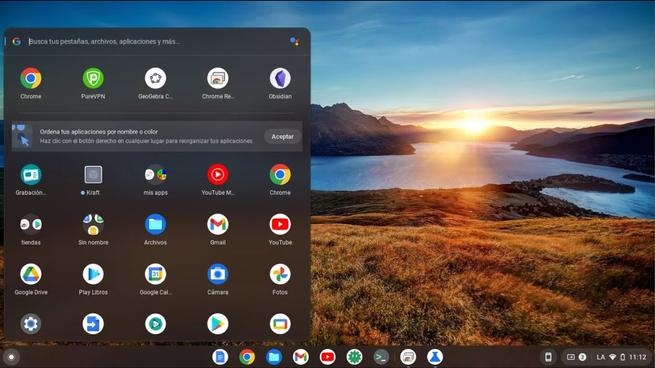The image size is (655, 368).
Task: Open the Files app on the shelf
Action: click(x=274, y=357)
